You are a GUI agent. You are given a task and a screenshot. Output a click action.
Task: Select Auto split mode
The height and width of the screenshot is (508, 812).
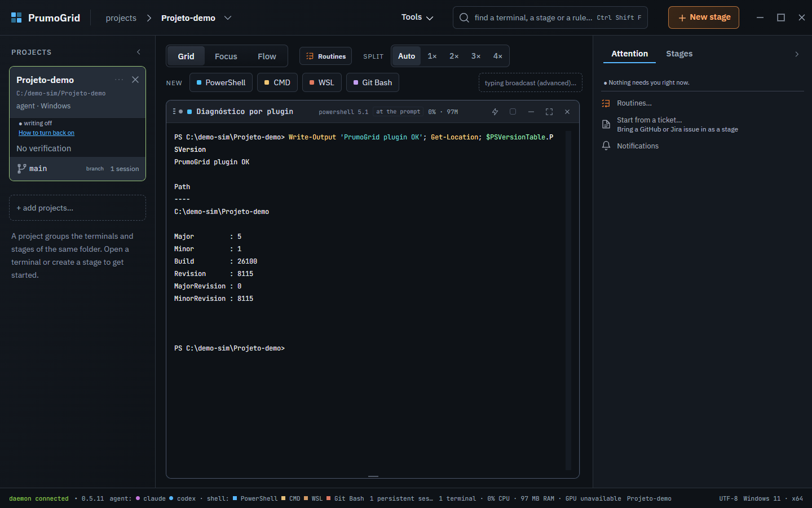407,56
